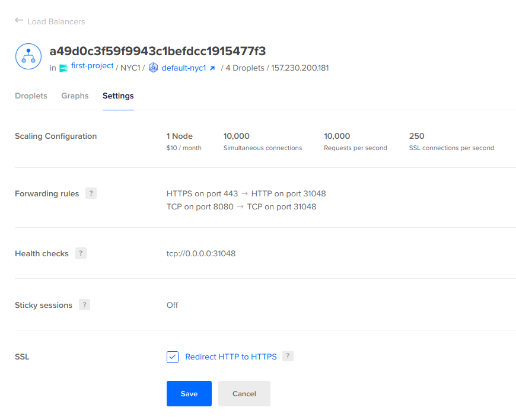Open the default-nyc1 cluster link
The height and width of the screenshot is (420, 516).
183,68
